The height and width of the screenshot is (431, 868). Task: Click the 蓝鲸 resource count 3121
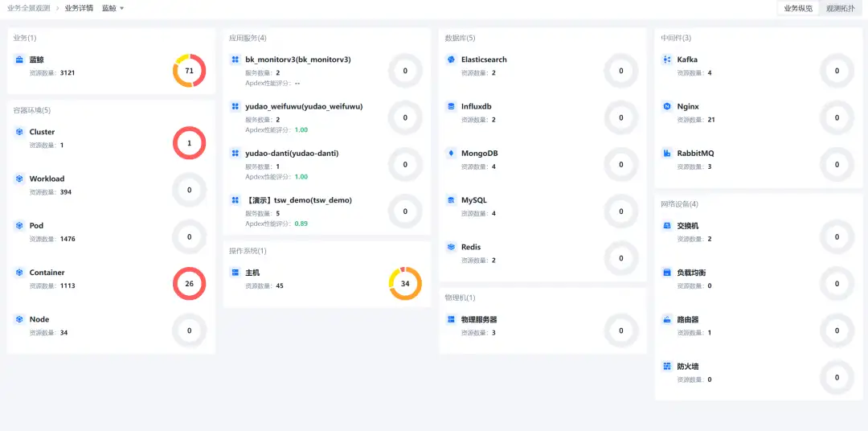click(x=68, y=72)
